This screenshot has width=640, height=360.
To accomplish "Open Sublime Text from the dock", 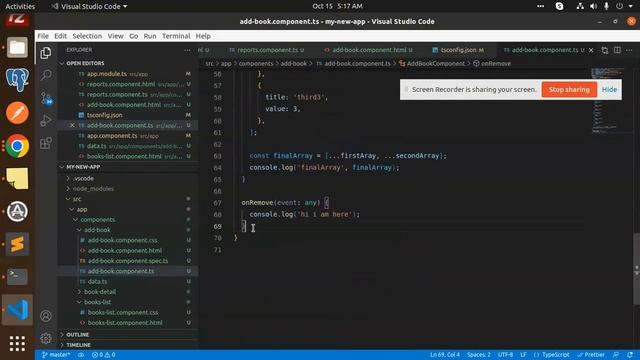I will 17,244.
